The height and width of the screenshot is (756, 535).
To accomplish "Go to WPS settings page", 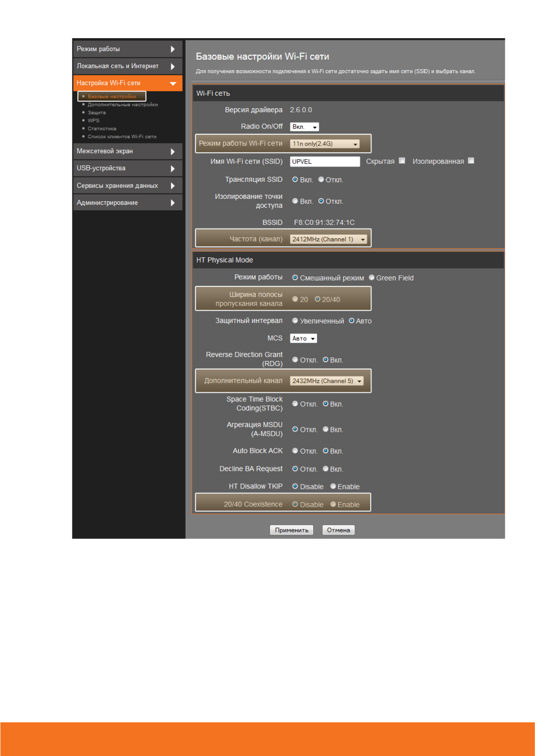I will click(x=93, y=120).
